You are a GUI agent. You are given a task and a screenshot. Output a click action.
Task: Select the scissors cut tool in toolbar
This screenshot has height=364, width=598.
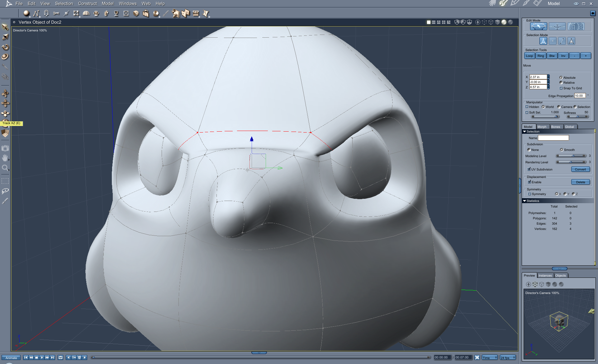[56, 13]
